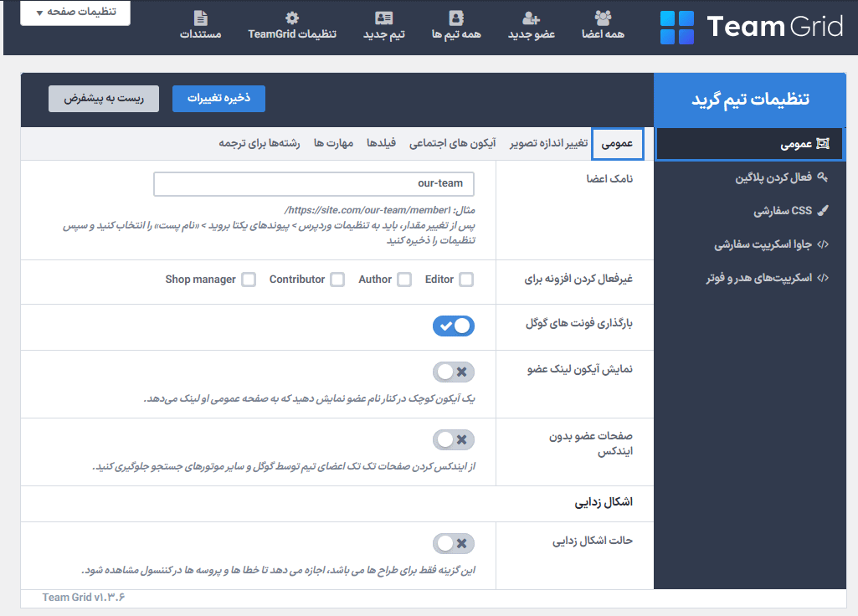Click the All Members (همه اعضا) icon
Image resolution: width=858 pixels, height=616 pixels.
(x=603, y=18)
